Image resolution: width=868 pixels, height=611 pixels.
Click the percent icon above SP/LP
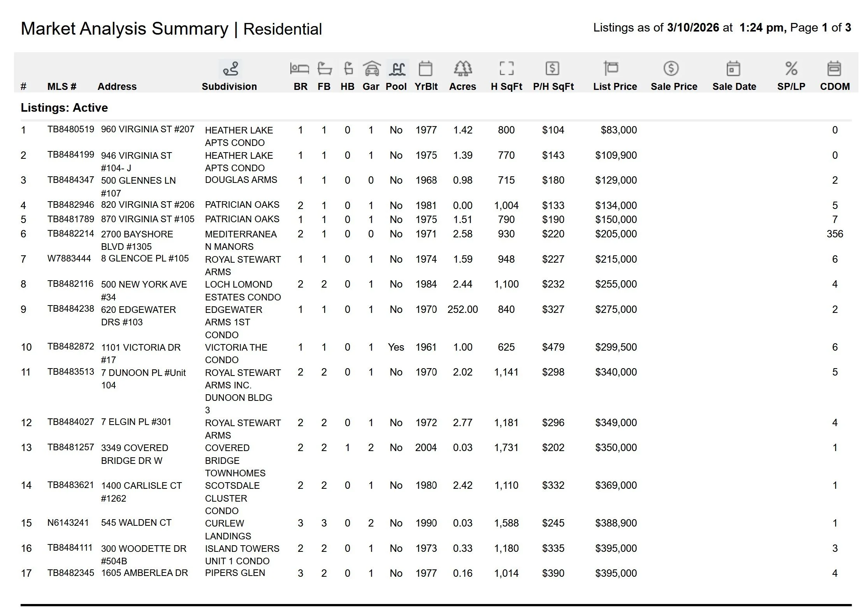point(791,69)
